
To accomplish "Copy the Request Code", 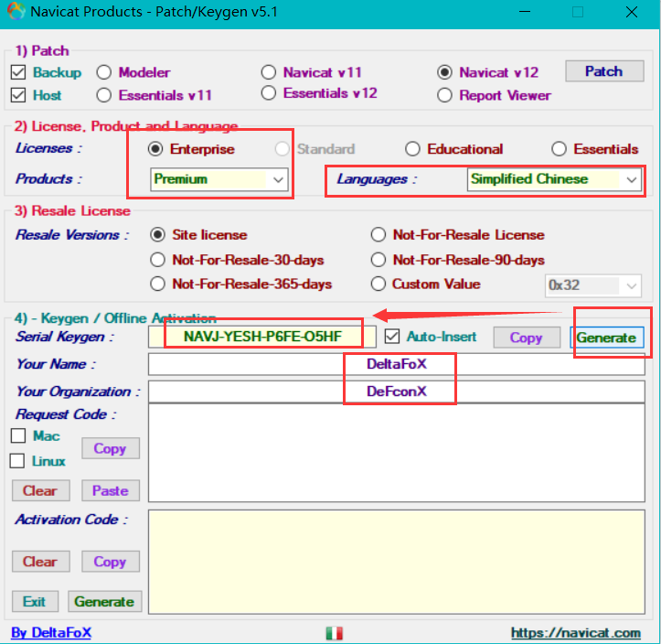I will [x=111, y=448].
